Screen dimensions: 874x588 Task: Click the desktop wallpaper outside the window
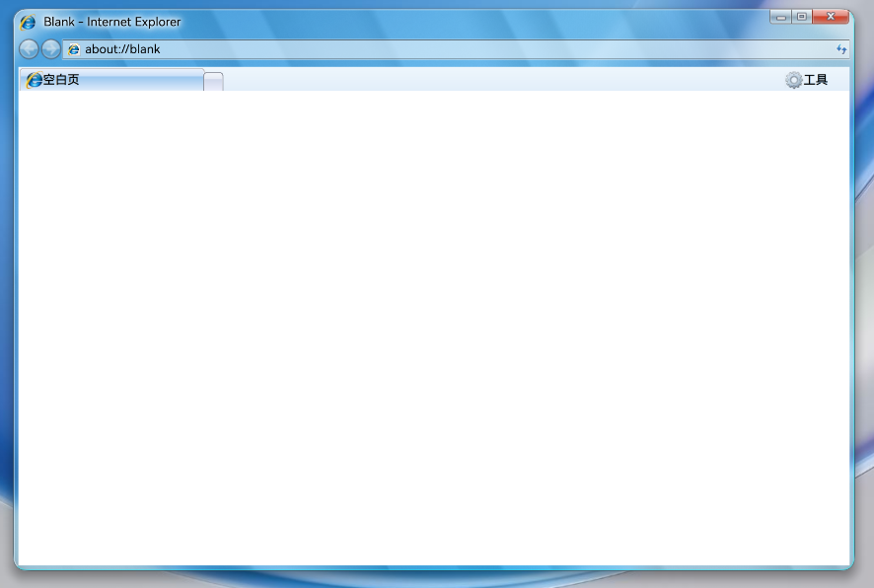pos(864,334)
